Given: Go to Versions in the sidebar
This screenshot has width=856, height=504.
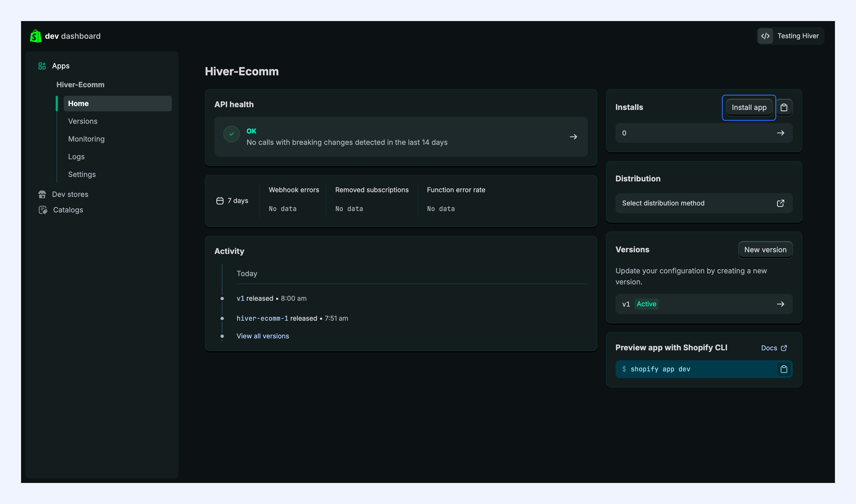Looking at the screenshot, I should [x=83, y=121].
